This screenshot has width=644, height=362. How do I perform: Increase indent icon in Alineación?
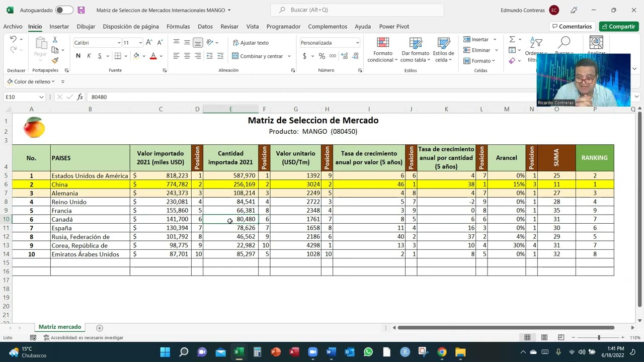(x=220, y=56)
